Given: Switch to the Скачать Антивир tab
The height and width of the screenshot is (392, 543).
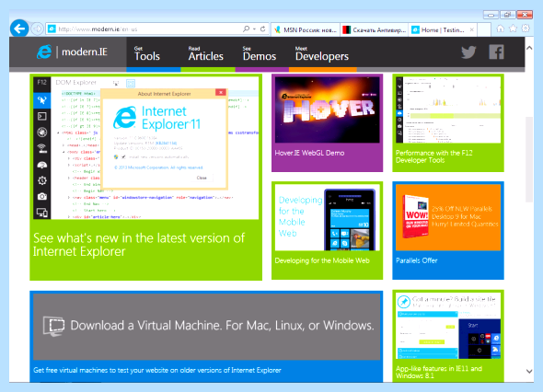Looking at the screenshot, I should (374, 29).
